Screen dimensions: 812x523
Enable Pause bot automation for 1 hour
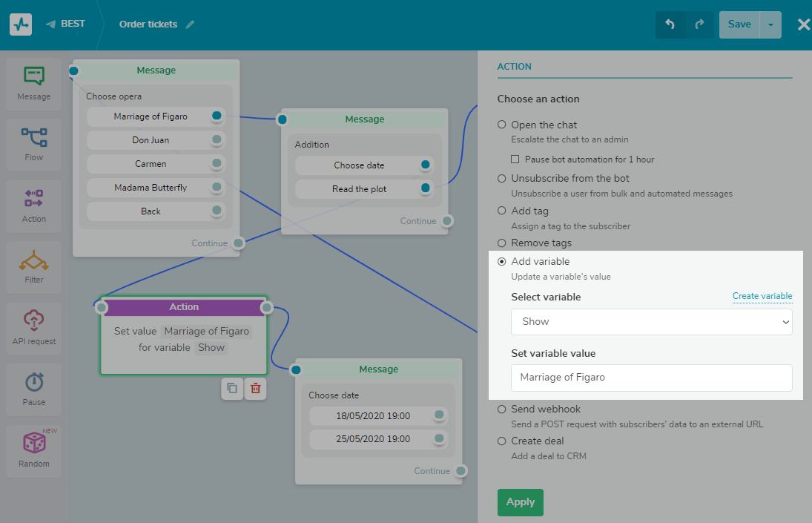click(x=515, y=159)
